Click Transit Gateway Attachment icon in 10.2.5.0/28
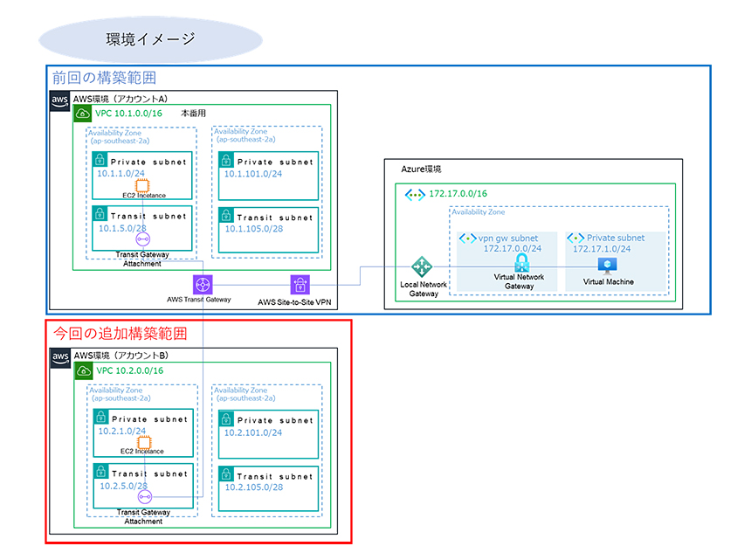The width and height of the screenshot is (751, 560). click(145, 497)
